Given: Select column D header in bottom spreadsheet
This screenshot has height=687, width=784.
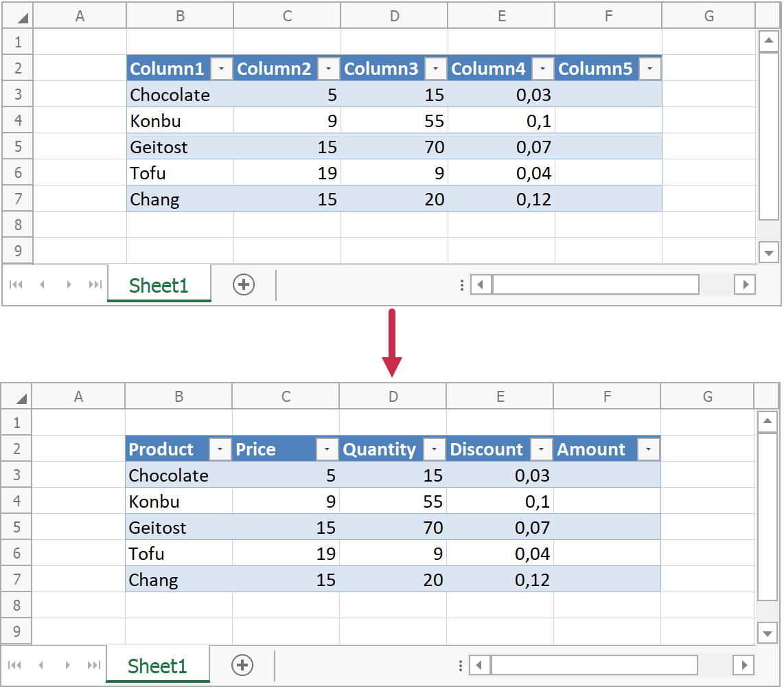Looking at the screenshot, I should (393, 396).
